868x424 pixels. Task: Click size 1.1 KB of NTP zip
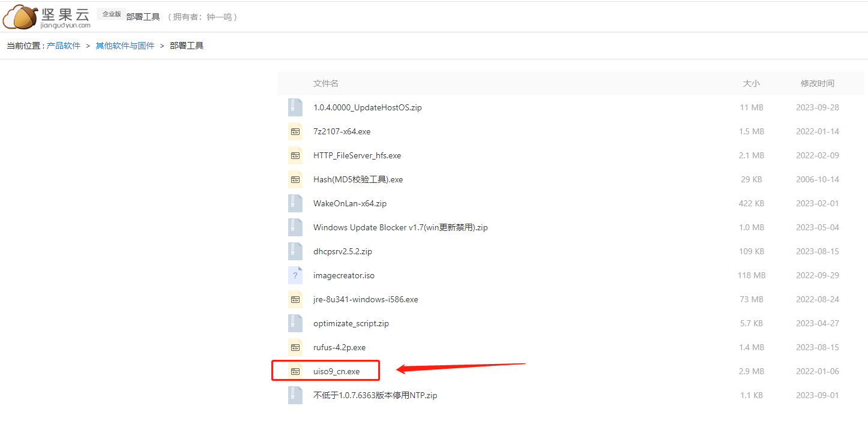(752, 395)
